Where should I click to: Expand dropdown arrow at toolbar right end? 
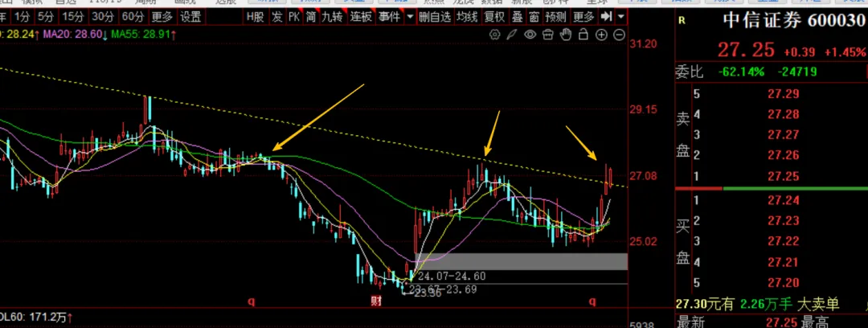[x=620, y=17]
